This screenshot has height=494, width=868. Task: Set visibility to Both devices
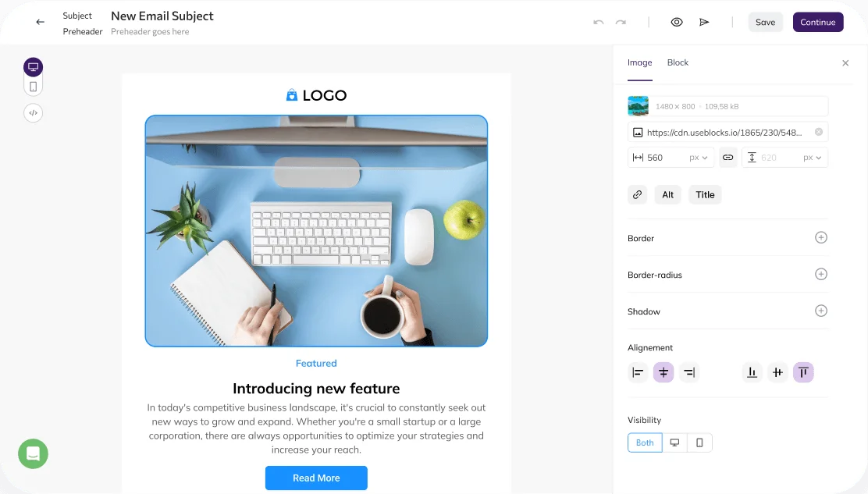(645, 442)
